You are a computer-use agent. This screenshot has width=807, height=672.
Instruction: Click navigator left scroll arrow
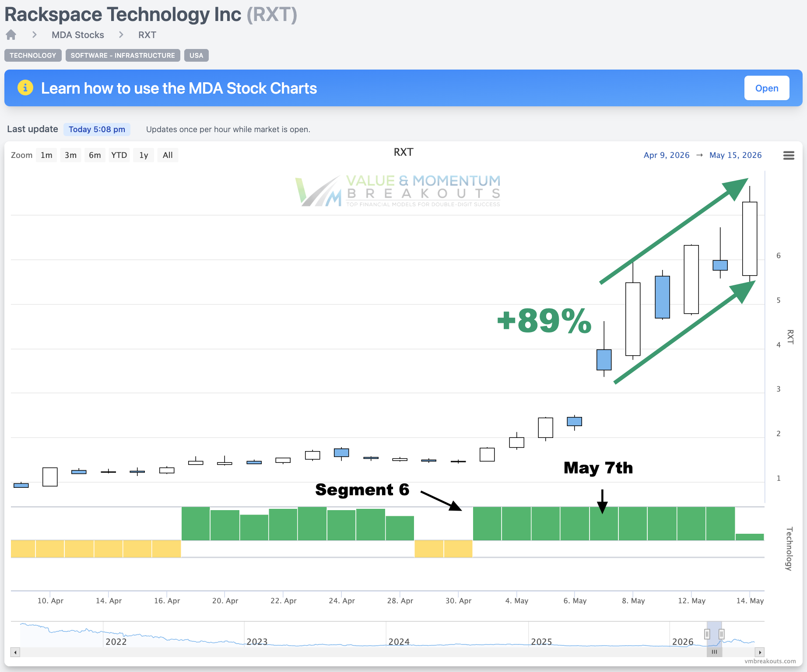pos(15,652)
